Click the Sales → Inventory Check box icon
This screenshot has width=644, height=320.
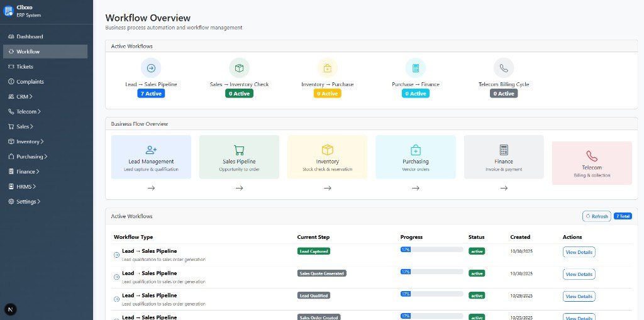[240, 68]
